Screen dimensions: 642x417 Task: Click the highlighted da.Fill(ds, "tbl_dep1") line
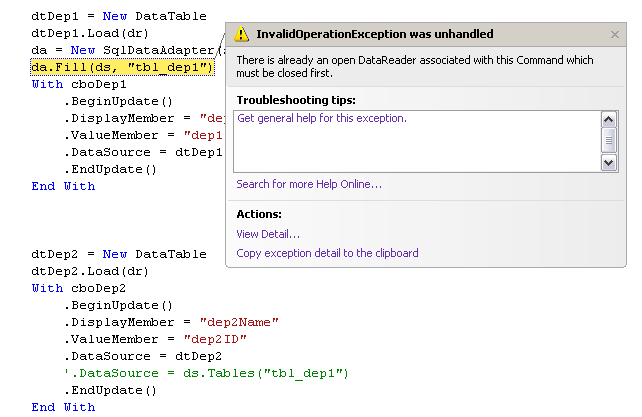tap(122, 67)
